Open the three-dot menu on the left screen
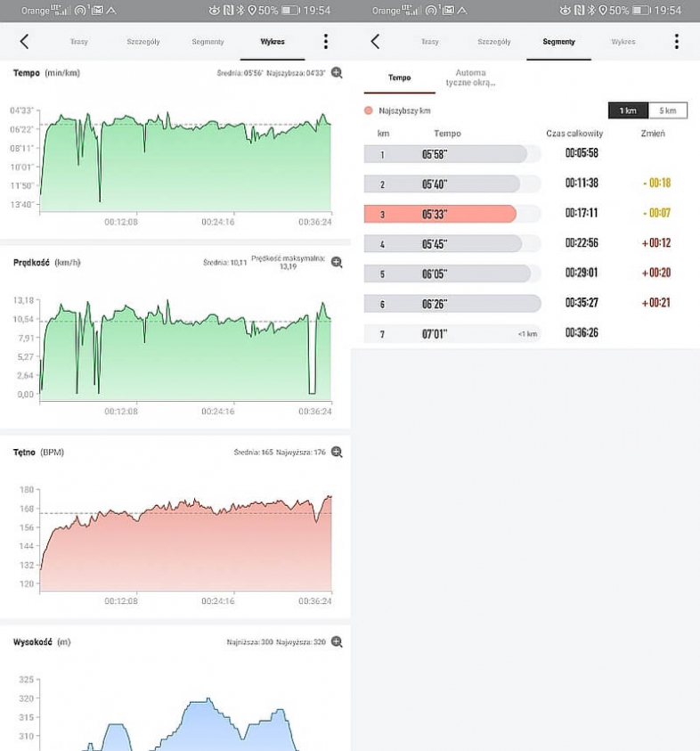 click(326, 42)
